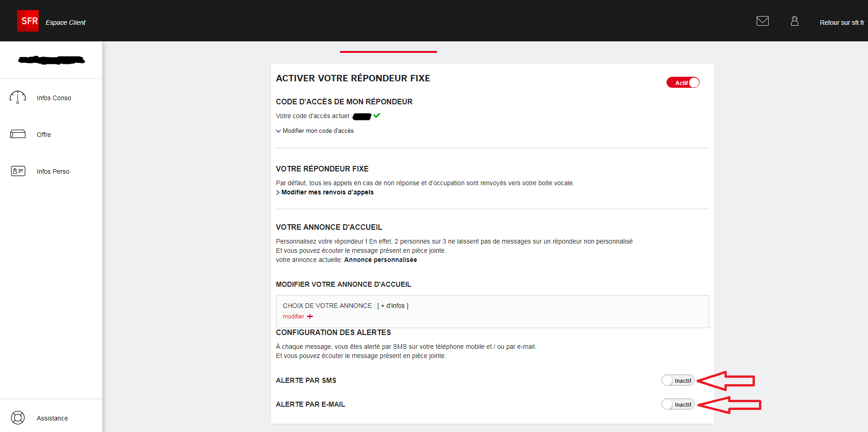Viewport: 868px width, 432px height.
Task: Expand the [+ d'infos] annonce details
Action: pos(393,306)
